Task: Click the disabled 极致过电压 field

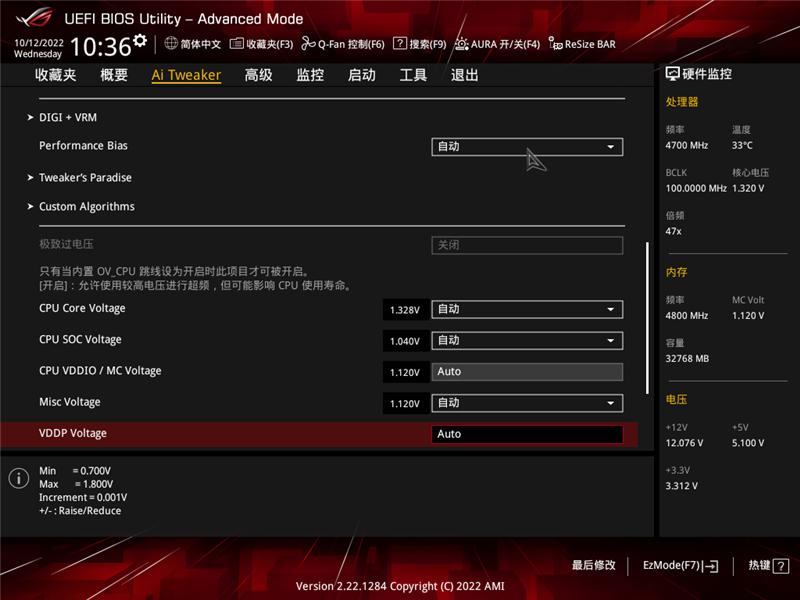Action: 527,245
